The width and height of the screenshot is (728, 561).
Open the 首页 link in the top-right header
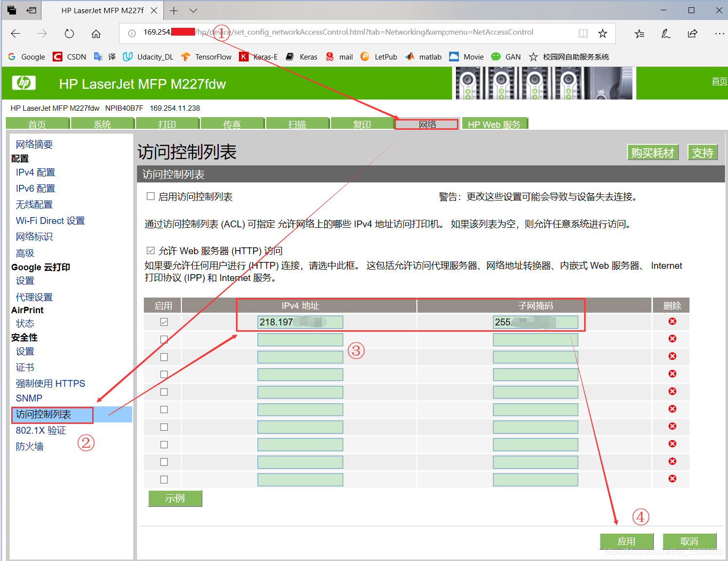(x=719, y=81)
